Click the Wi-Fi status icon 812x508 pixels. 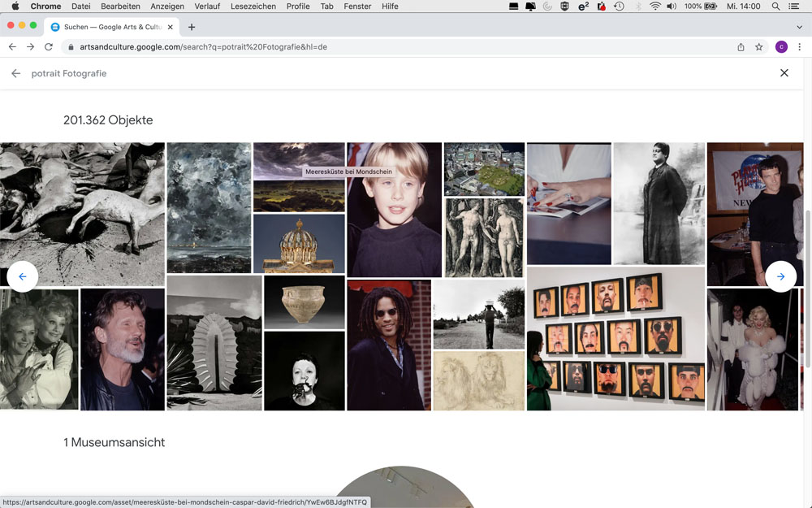(x=654, y=7)
